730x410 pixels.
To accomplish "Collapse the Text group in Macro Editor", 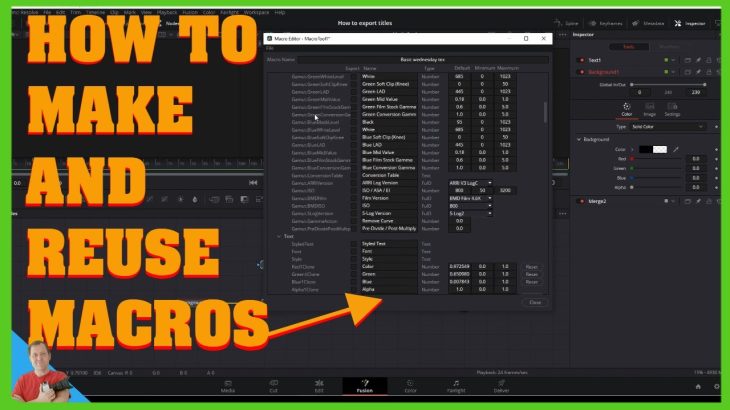I will (278, 236).
